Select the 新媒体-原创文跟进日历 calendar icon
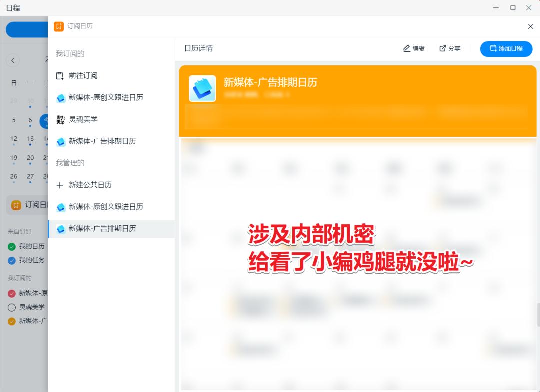Screen dimensions: 540x392 pos(60,98)
